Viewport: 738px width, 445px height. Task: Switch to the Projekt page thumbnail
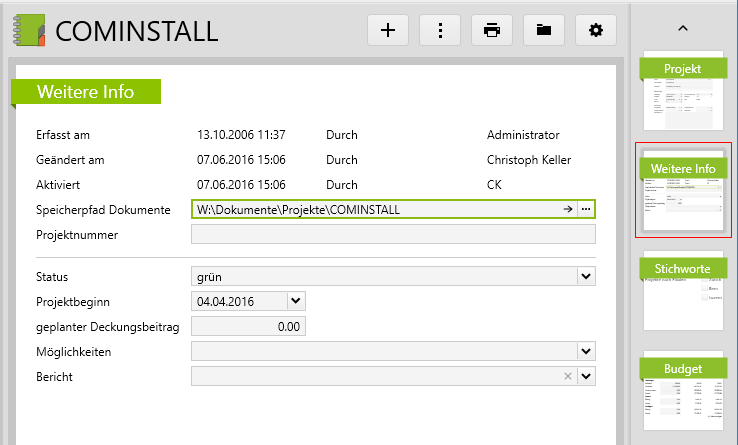683,91
